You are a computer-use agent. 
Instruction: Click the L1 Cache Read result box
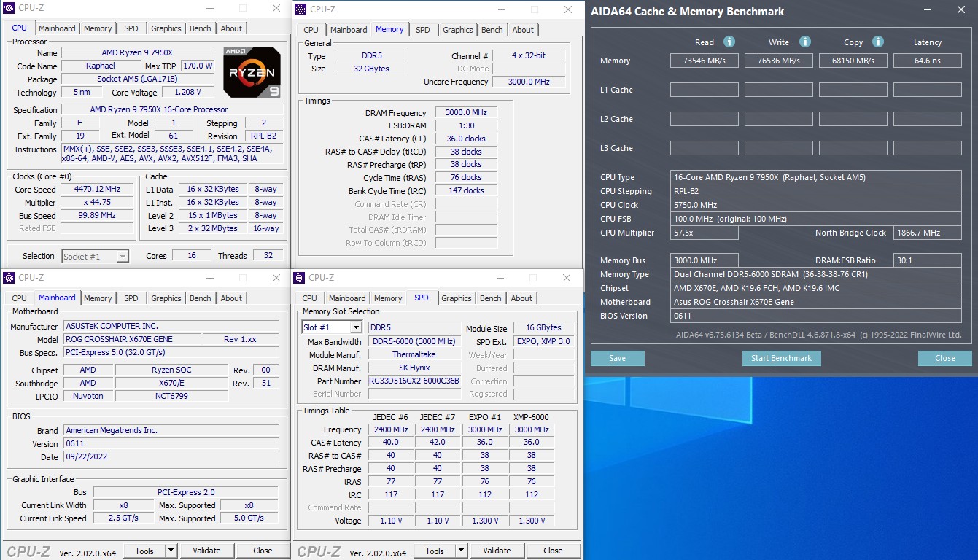(705, 90)
